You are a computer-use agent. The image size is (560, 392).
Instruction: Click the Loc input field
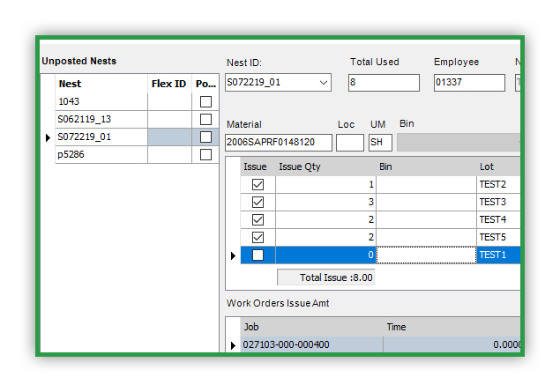pyautogui.click(x=350, y=143)
